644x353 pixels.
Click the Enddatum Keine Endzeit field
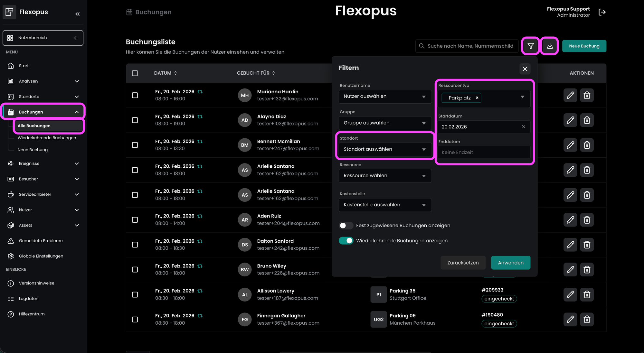point(483,153)
